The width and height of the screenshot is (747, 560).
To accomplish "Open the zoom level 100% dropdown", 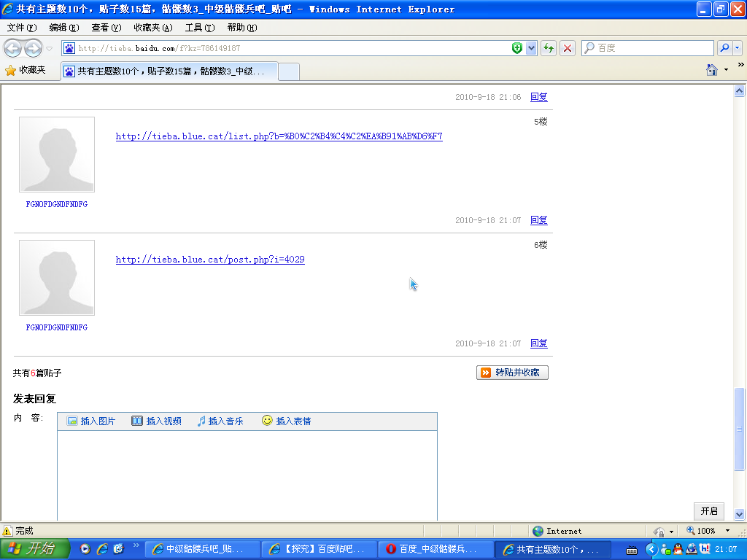I will [727, 531].
